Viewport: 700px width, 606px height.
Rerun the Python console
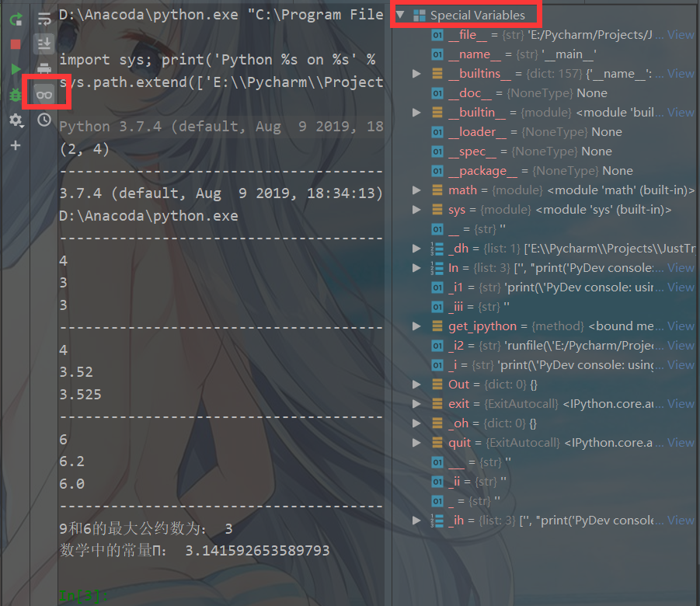click(16, 19)
